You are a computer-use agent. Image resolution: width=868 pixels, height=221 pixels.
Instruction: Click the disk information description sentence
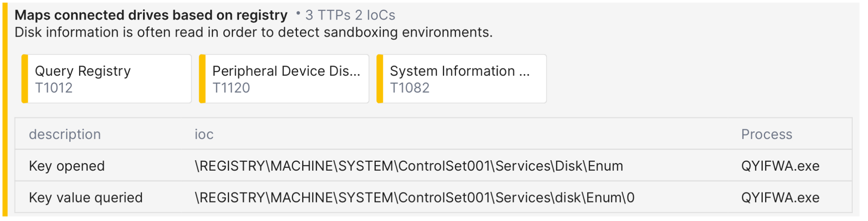[253, 32]
